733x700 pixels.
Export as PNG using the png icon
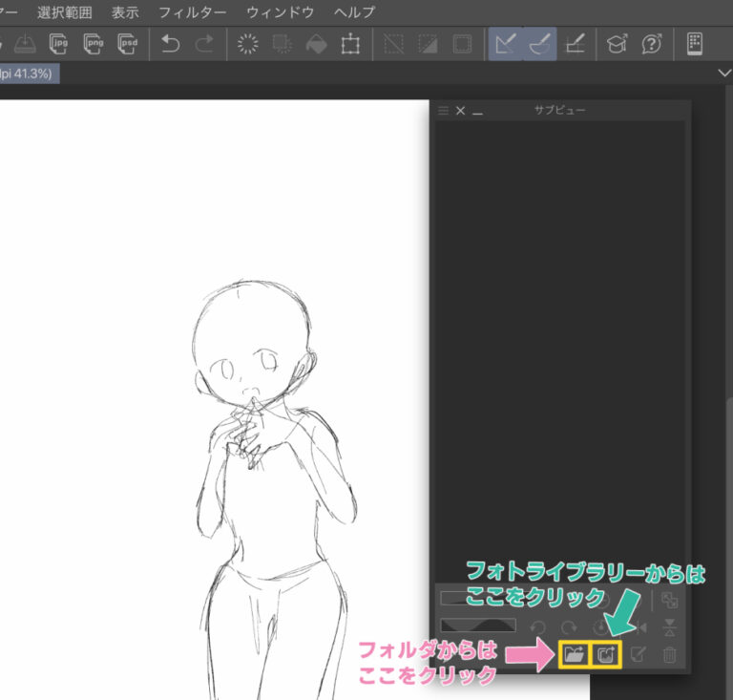coord(94,44)
